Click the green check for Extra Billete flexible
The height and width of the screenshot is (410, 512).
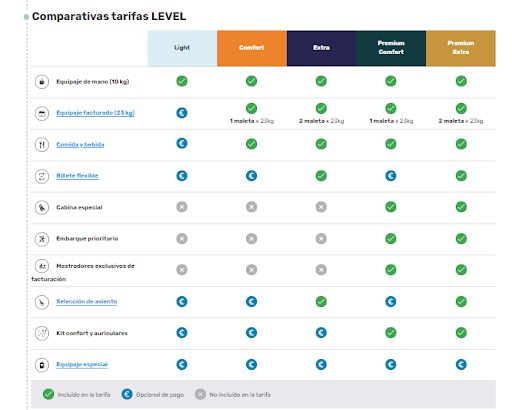click(321, 176)
